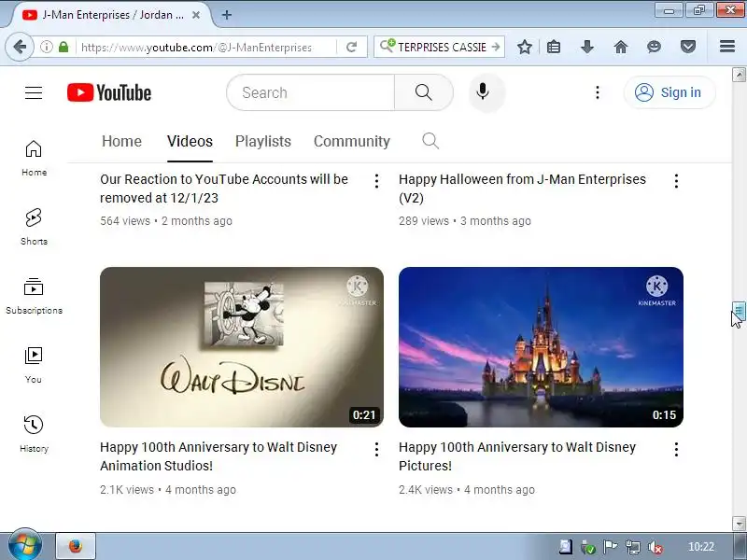Bookmark this page with star icon
This screenshot has width=747, height=560.
pos(525,47)
